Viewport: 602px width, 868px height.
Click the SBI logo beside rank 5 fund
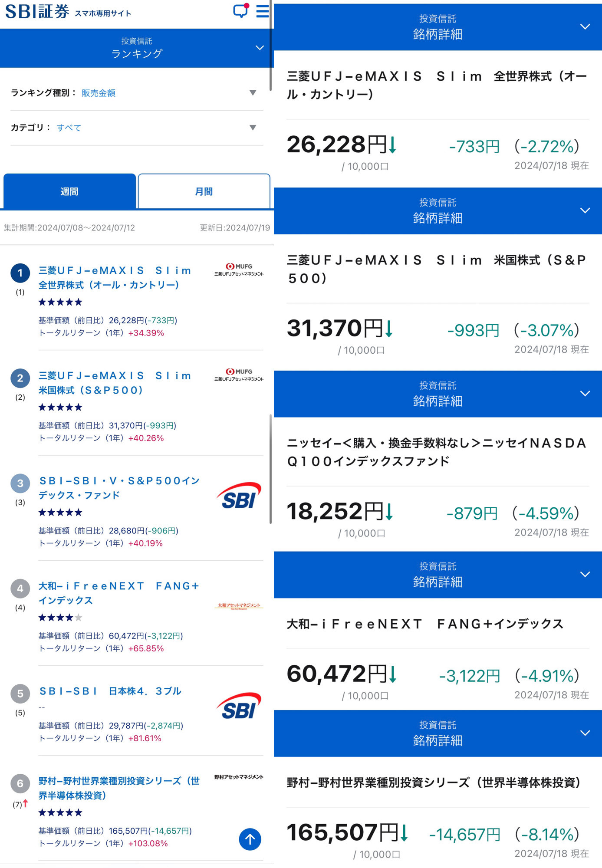click(x=239, y=706)
